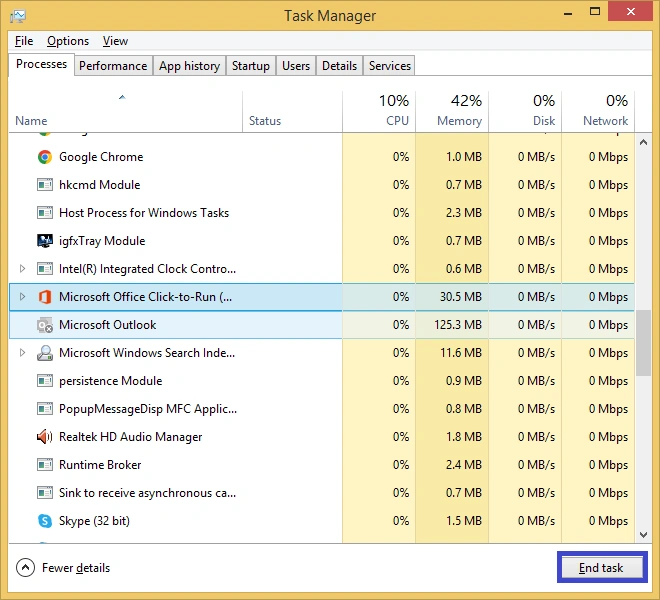Screen dimensions: 660x600
Task: Switch to the Performance tab
Action: 113,66
